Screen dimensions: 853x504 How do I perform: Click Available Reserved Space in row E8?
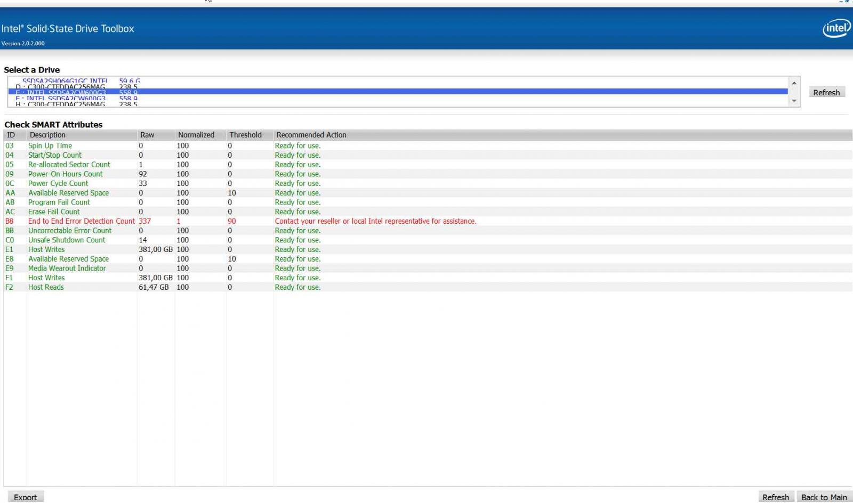pos(68,259)
